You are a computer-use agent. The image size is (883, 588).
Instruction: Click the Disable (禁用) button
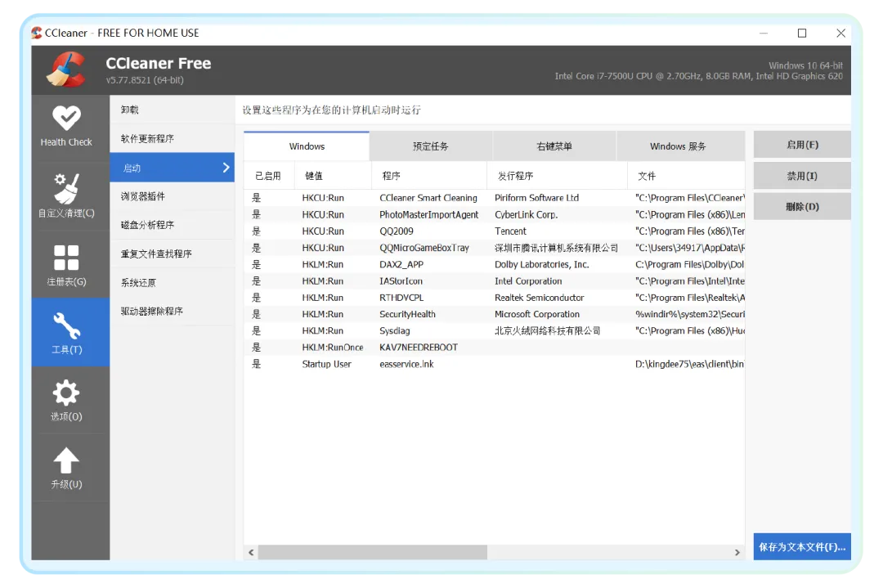[802, 176]
